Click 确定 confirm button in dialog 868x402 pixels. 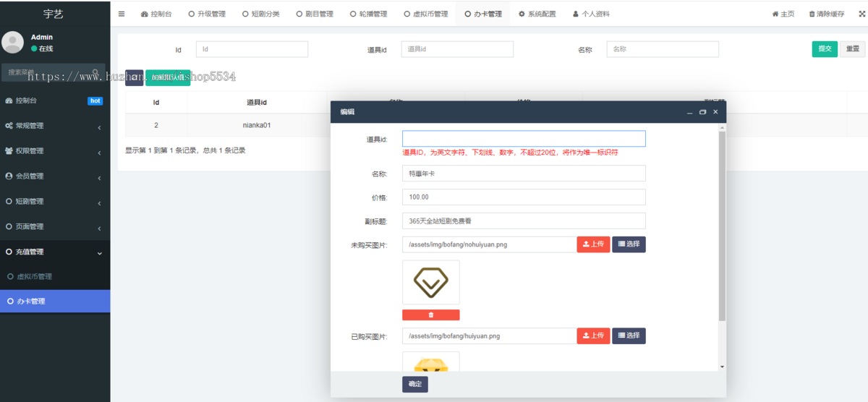414,384
